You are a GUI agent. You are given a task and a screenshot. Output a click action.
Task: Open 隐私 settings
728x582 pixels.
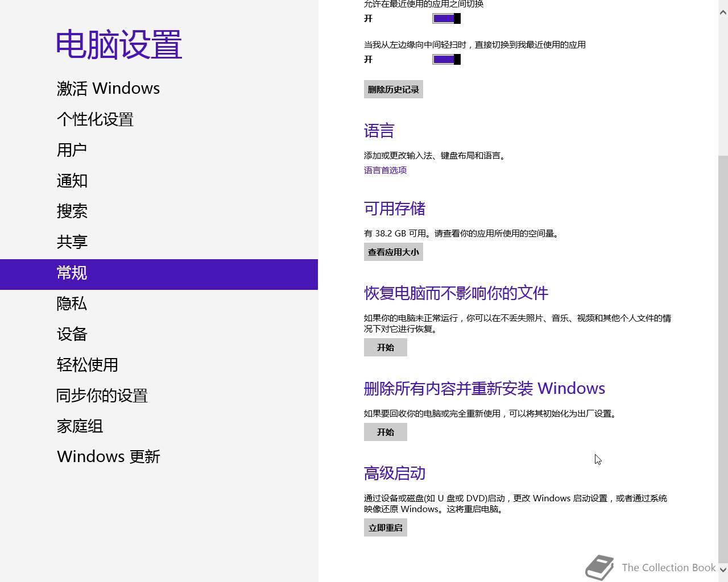coord(72,304)
